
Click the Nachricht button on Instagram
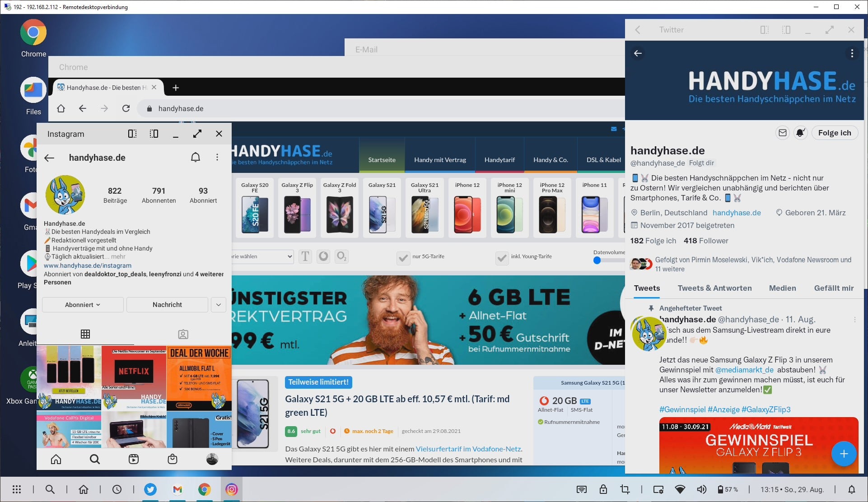(x=167, y=305)
